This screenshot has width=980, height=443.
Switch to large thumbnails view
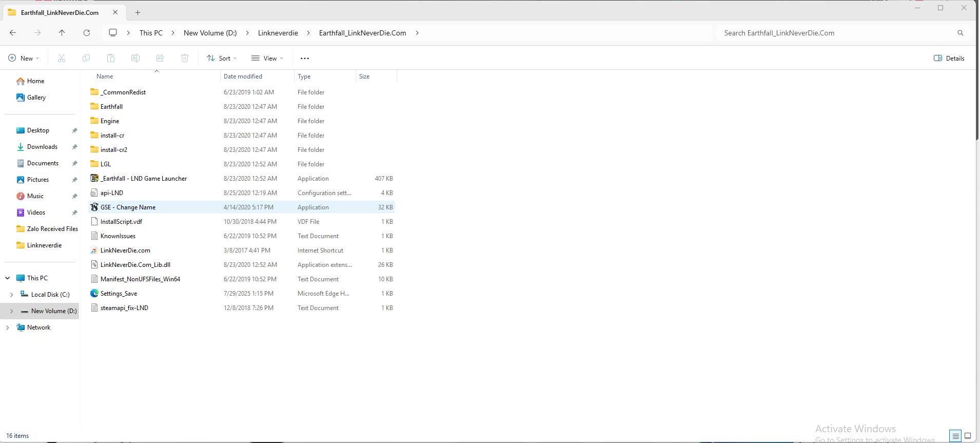(968, 436)
